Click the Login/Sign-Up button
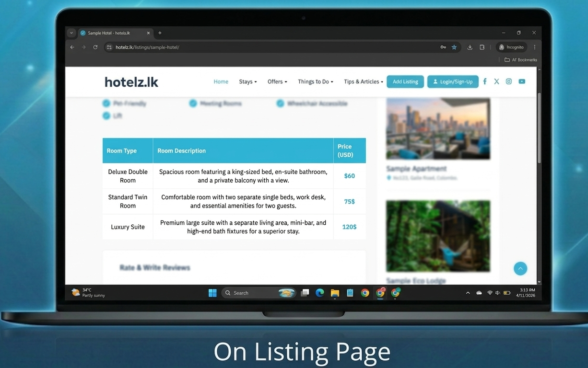The width and height of the screenshot is (588, 368). click(x=453, y=82)
